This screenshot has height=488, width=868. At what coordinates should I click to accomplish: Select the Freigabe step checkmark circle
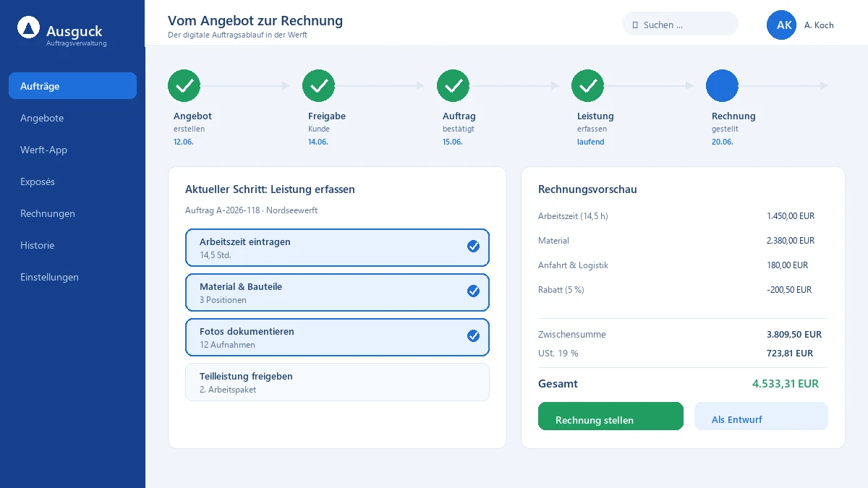point(319,86)
